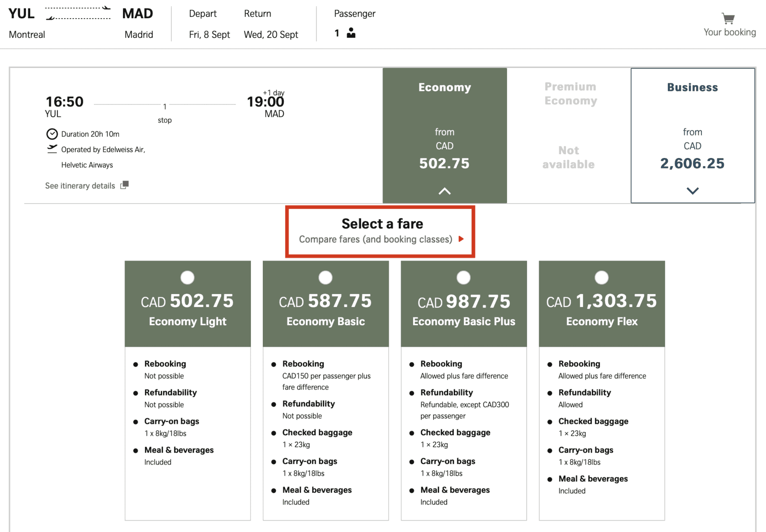This screenshot has height=532, width=766.
Task: Select the Economy Basic Plus radio button
Action: click(x=463, y=277)
